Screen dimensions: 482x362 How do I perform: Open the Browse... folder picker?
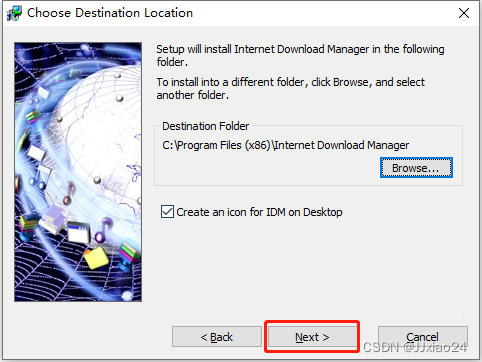point(416,168)
